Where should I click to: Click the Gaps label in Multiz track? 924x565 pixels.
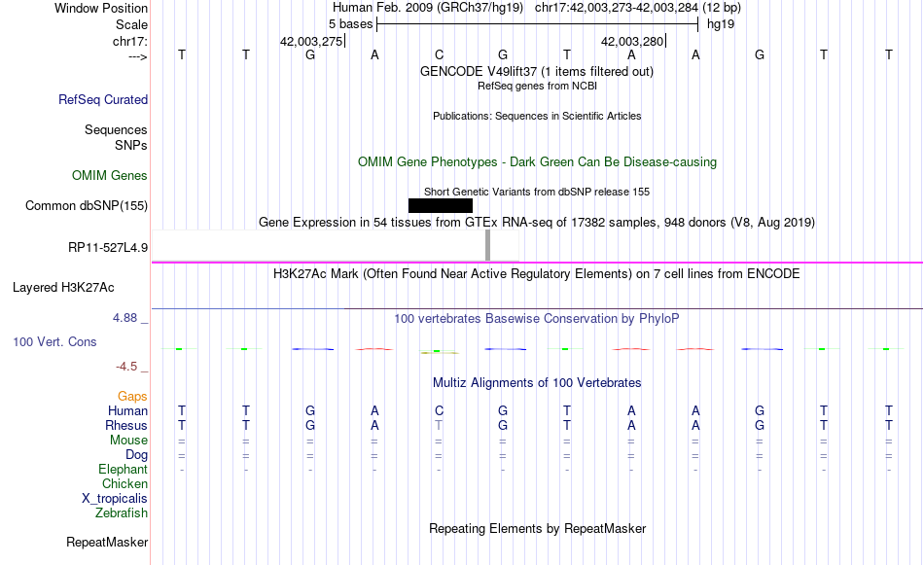(x=132, y=396)
